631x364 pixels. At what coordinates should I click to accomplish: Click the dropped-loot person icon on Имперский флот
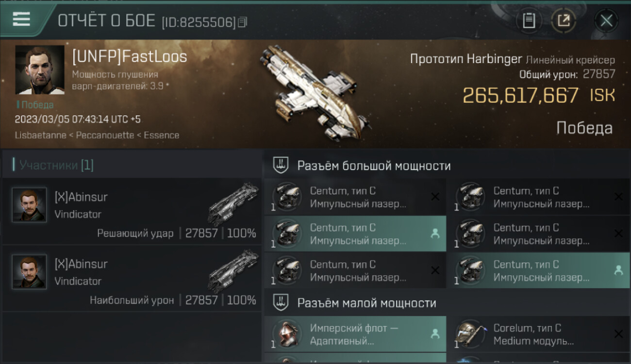coord(435,334)
